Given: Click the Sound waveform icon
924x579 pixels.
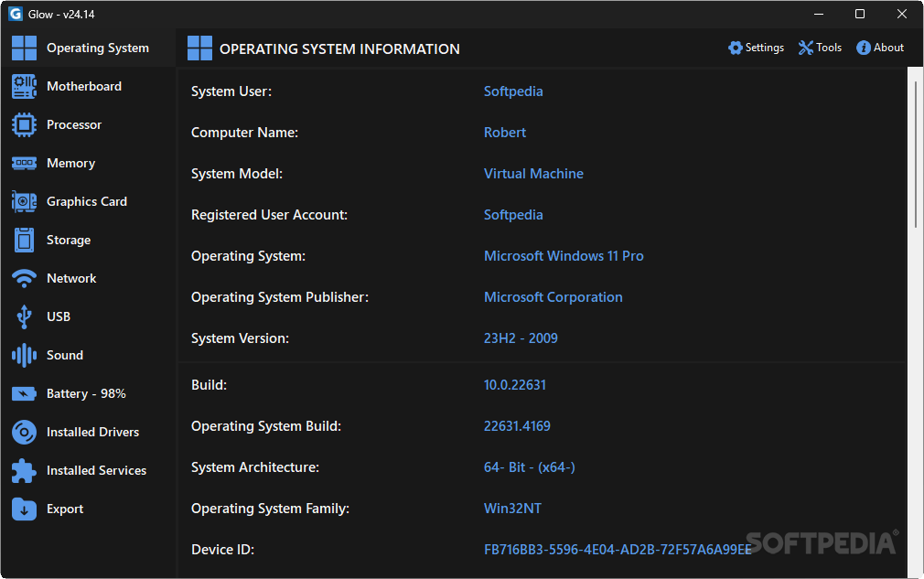Looking at the screenshot, I should [24, 355].
